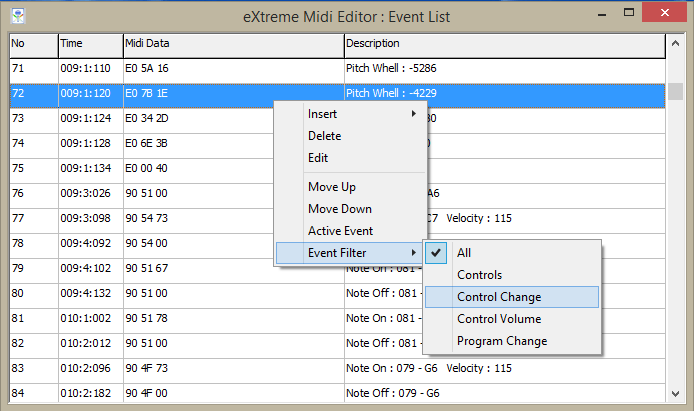Click Velocity : 115 in row 77
This screenshot has width=694, height=411.
479,218
